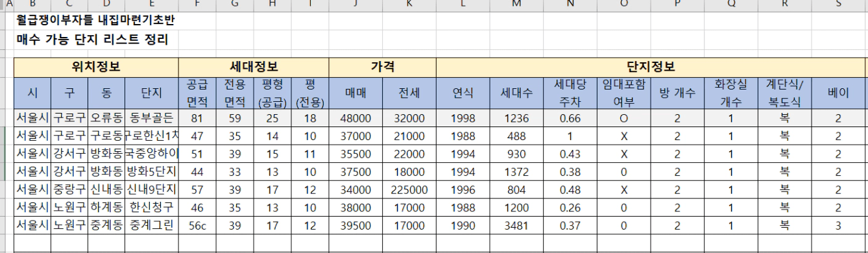Click the 32000 jeonse price cell
Image resolution: width=868 pixels, height=253 pixels.
(409, 118)
